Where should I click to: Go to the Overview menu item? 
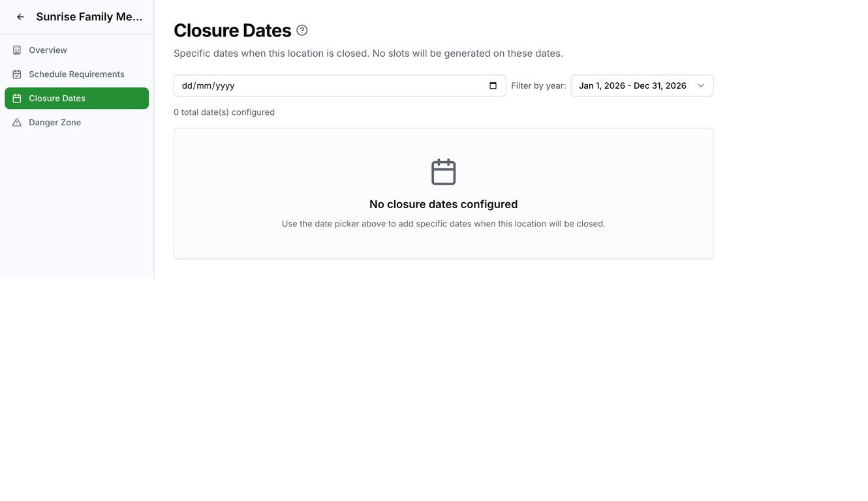(x=48, y=50)
